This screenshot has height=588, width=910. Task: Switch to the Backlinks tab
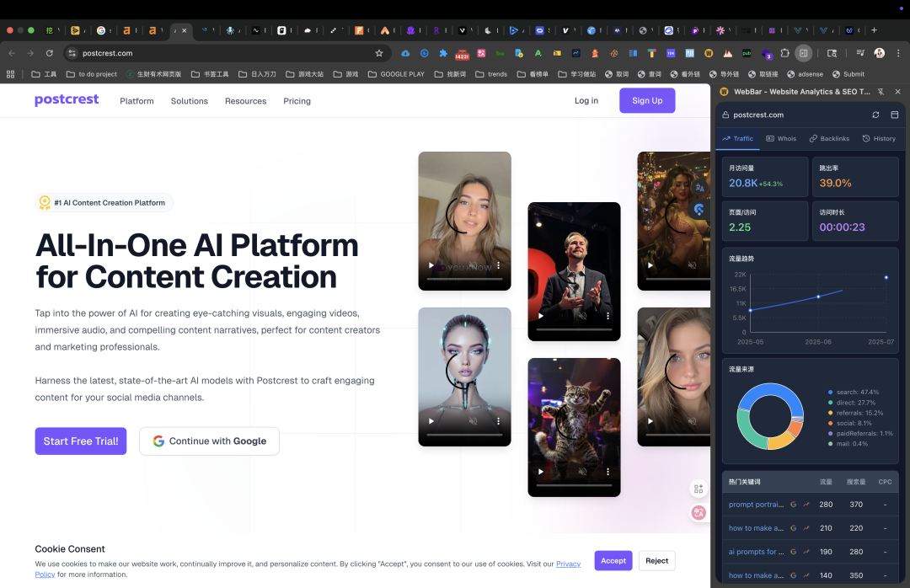coord(829,139)
